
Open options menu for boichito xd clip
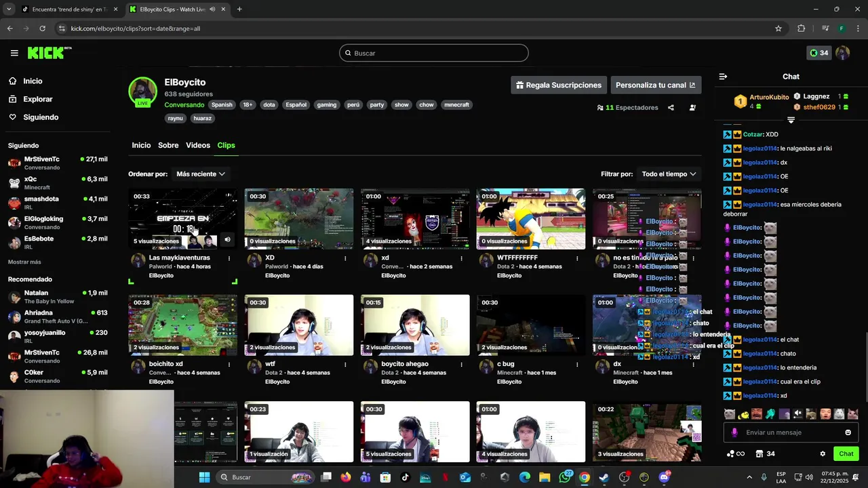[x=229, y=364]
